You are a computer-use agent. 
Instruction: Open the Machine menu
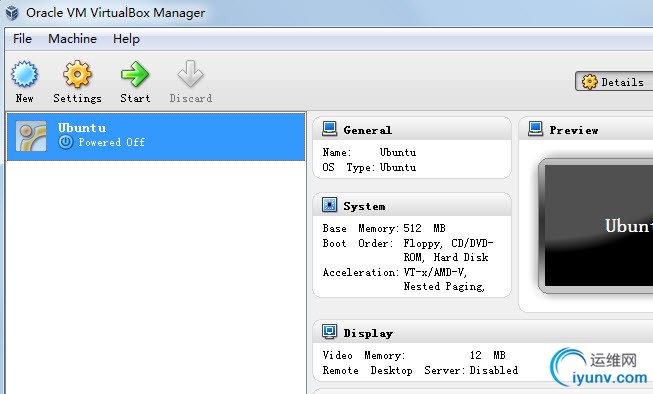[72, 39]
